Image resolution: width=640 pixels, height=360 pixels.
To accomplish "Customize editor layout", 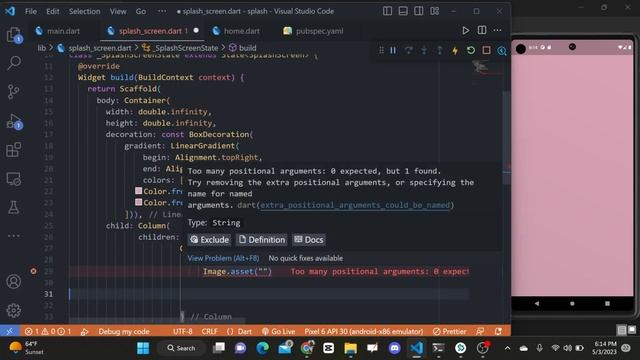I will pos(435,11).
